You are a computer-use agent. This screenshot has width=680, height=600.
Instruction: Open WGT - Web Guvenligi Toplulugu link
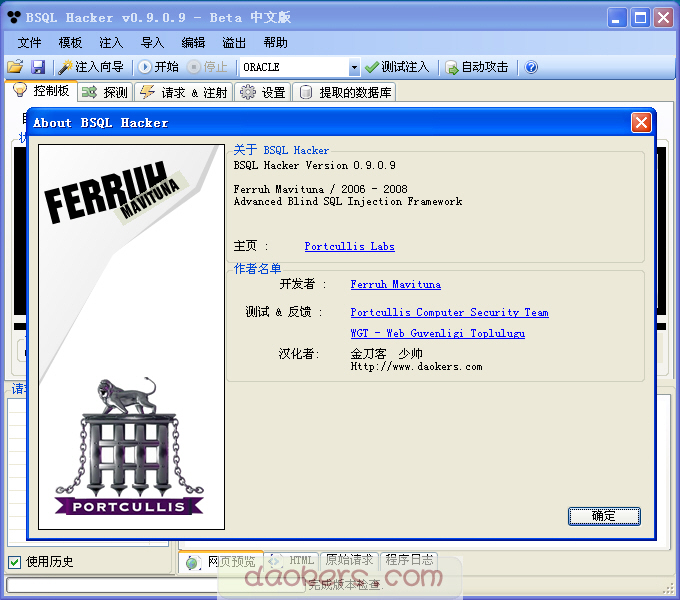(x=438, y=333)
